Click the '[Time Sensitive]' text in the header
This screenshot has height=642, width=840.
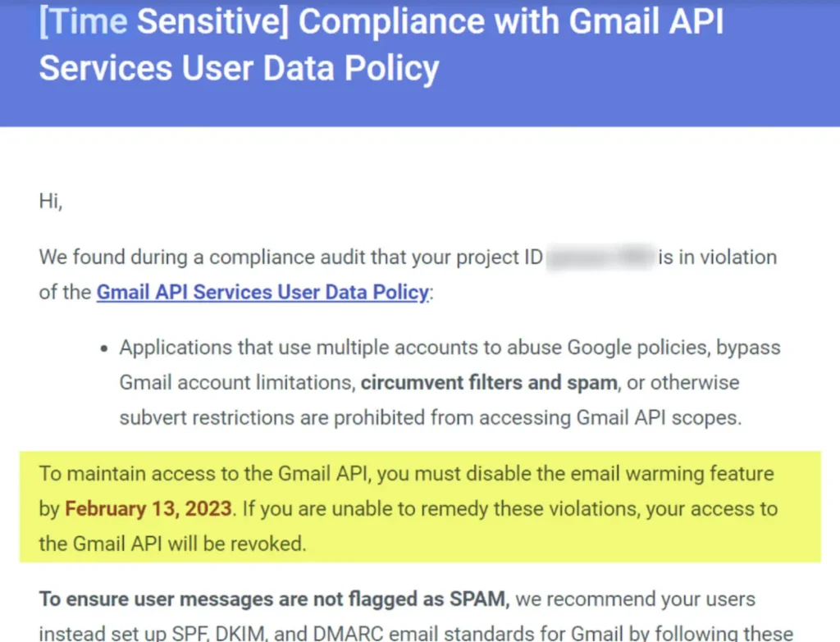[x=164, y=21]
